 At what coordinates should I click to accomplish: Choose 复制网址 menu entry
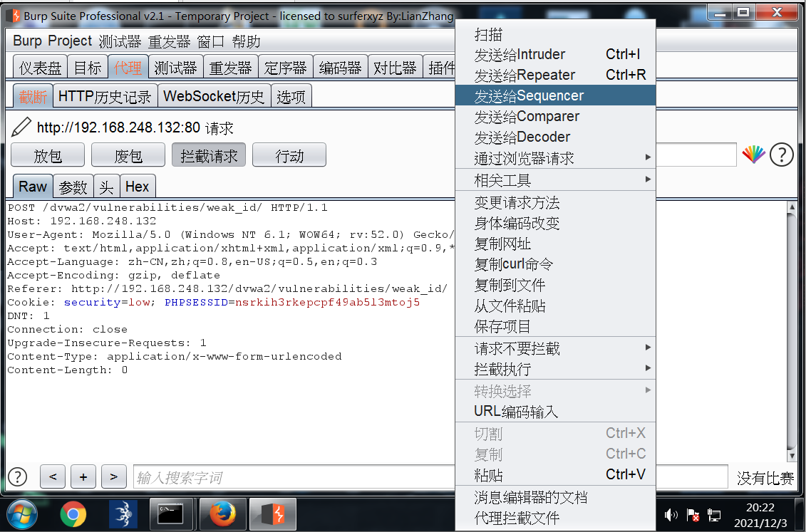tap(555, 244)
